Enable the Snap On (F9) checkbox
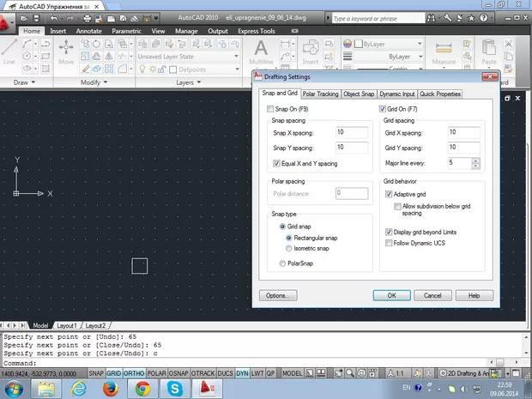 271,109
